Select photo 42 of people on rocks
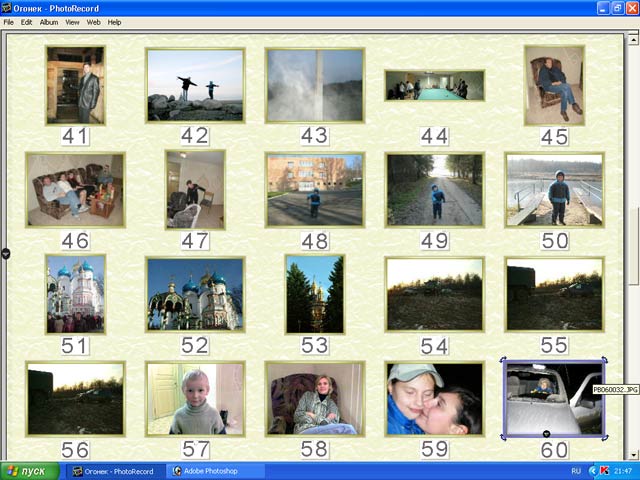The width and height of the screenshot is (640, 480). coord(195,85)
